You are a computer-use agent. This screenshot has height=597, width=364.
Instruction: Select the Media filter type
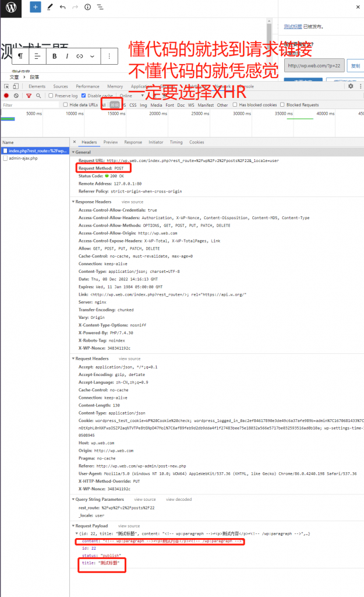pyautogui.click(x=156, y=105)
